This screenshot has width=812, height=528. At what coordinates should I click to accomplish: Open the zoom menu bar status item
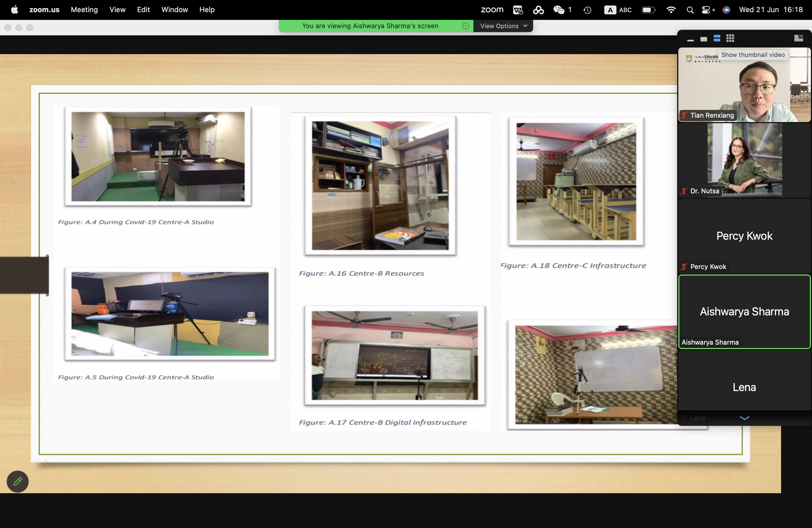(492, 10)
